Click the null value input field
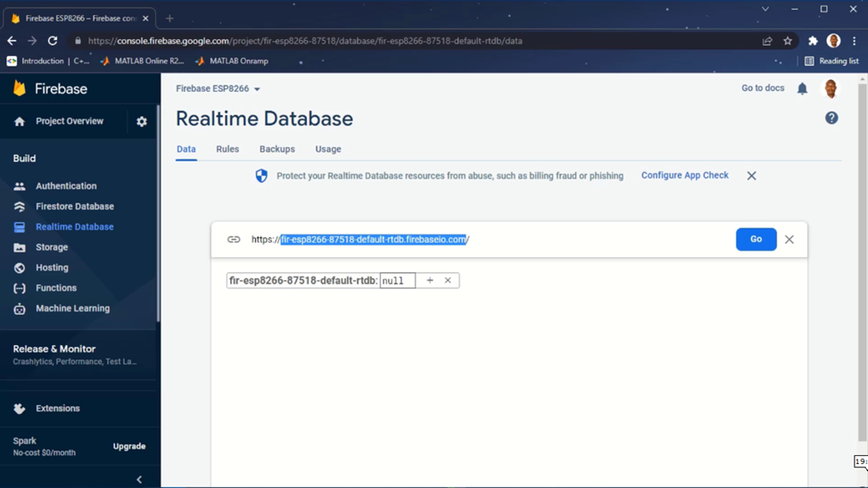868x488 pixels. click(x=397, y=280)
